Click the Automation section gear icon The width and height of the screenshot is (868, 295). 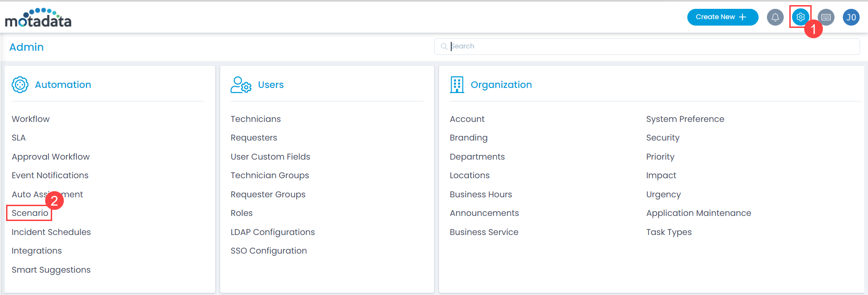coord(20,85)
